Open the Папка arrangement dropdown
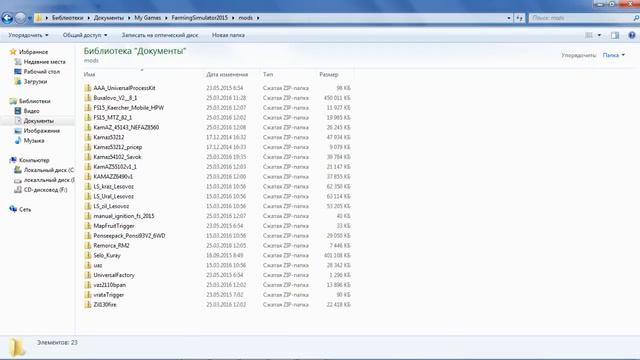 pyautogui.click(x=613, y=55)
